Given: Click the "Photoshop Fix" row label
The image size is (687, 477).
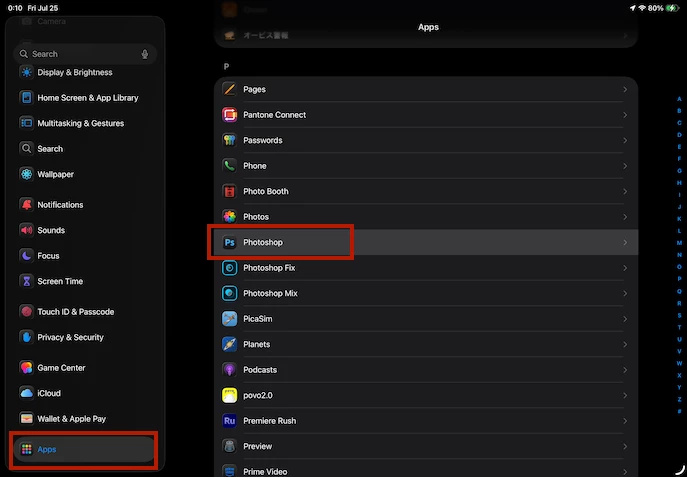Looking at the screenshot, I should click(269, 268).
